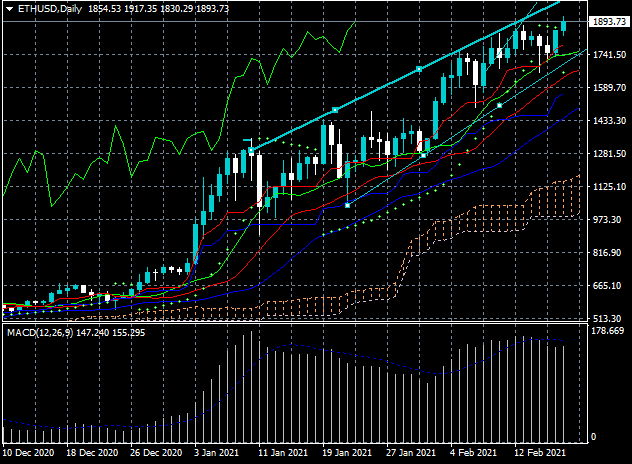Select the latest candlestick at 1893.73
This screenshot has width=632, height=464.
[x=563, y=26]
